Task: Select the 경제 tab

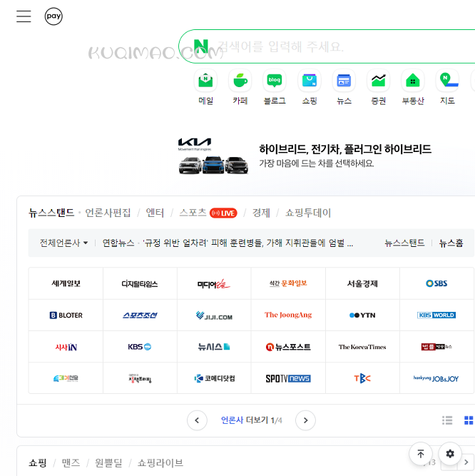Action: [261, 213]
